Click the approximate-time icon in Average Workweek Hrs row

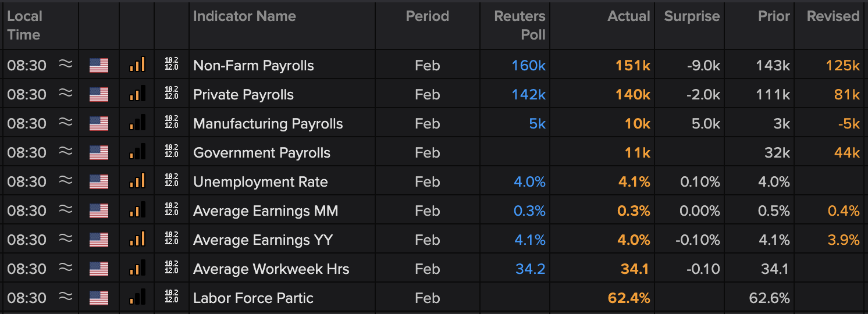(x=66, y=269)
